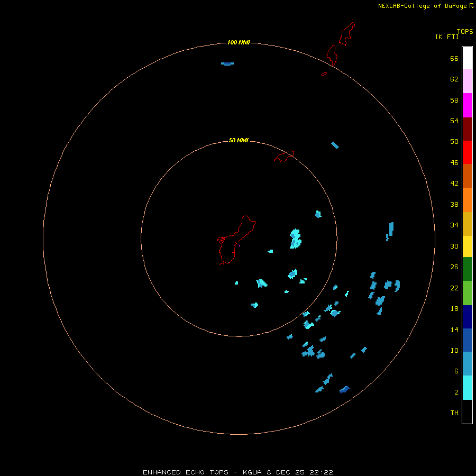Image resolution: width=476 pixels, height=476 pixels.
Task: Click the '2' legend value
Action: 456,392
